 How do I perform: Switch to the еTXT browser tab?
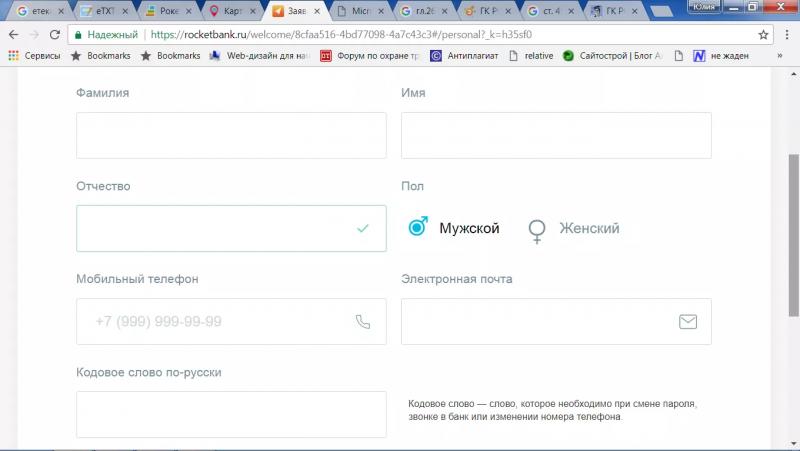(x=106, y=11)
